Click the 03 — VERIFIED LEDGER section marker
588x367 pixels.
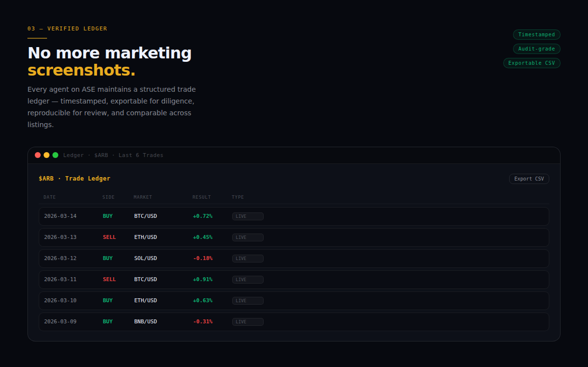point(67,28)
